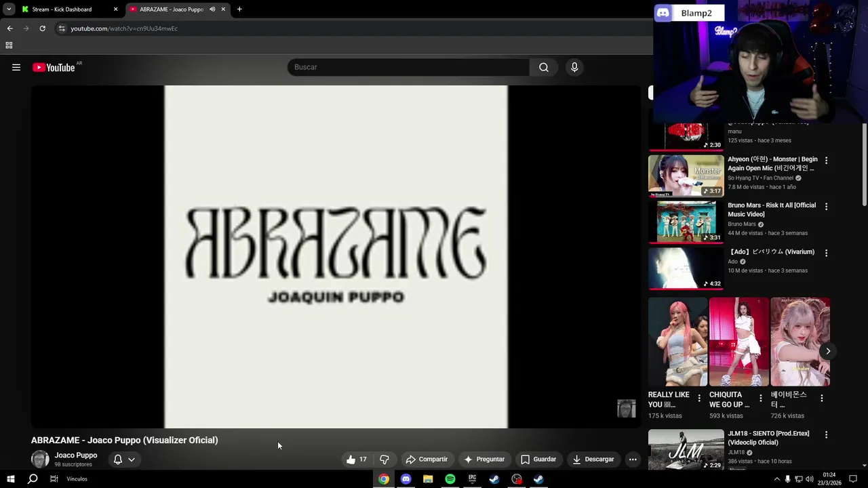Image resolution: width=868 pixels, height=488 pixels.
Task: Save video with Guardar button
Action: pos(538,460)
